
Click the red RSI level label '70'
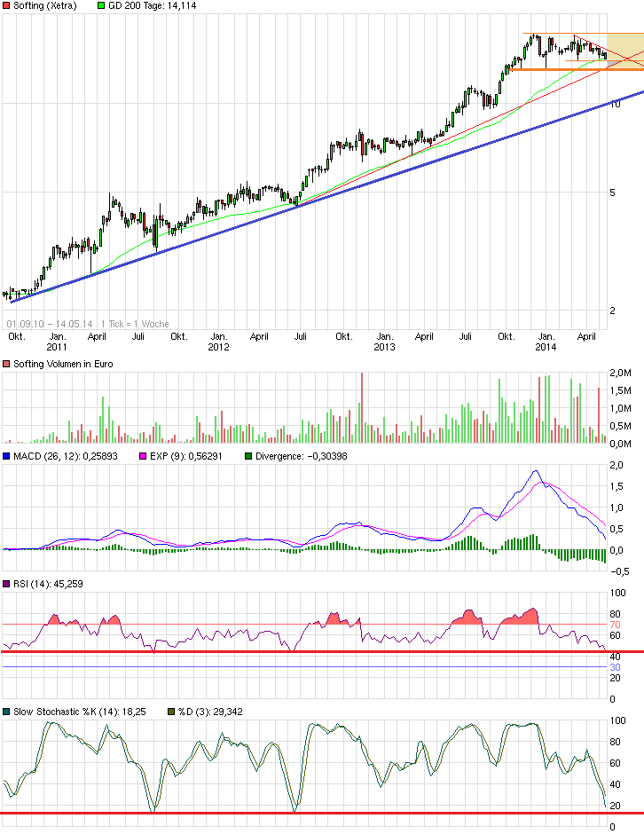[x=616, y=625]
